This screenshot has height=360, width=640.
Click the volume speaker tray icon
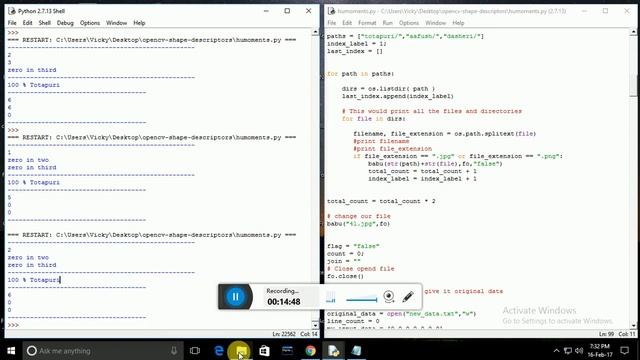[x=579, y=351]
